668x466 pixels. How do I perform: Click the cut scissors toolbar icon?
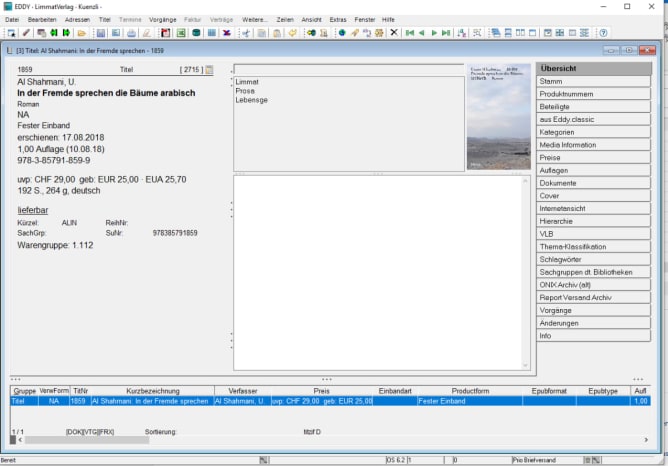tap(246, 33)
